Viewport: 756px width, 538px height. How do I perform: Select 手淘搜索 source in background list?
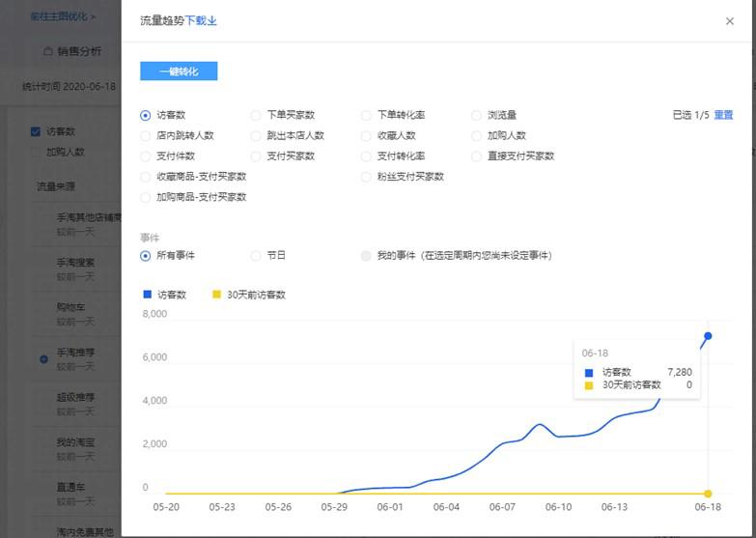[x=75, y=263]
